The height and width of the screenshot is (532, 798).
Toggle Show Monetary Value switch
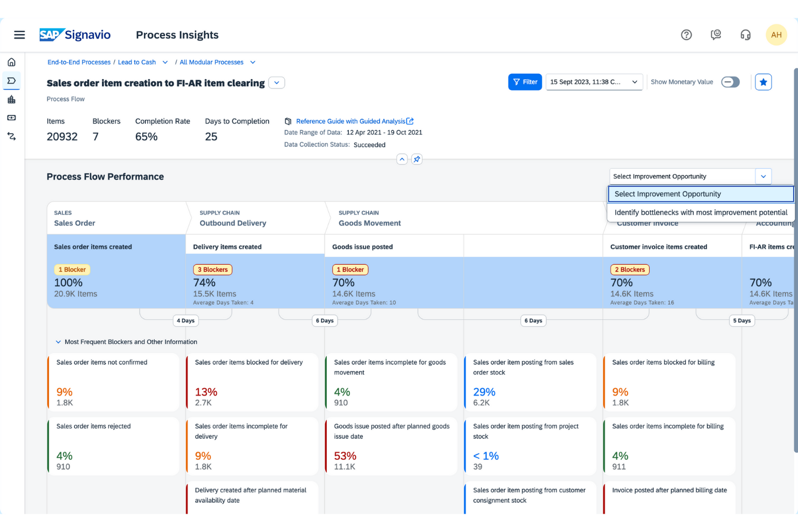(x=731, y=82)
